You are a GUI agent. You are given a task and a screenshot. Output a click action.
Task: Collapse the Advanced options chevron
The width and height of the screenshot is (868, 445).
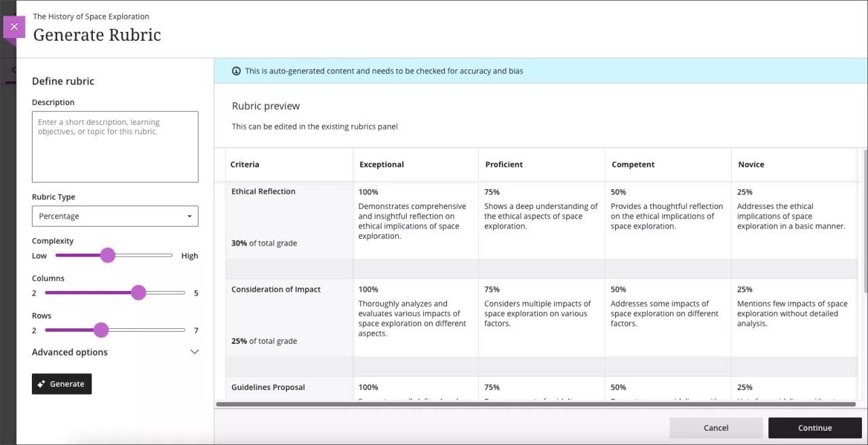pos(195,352)
